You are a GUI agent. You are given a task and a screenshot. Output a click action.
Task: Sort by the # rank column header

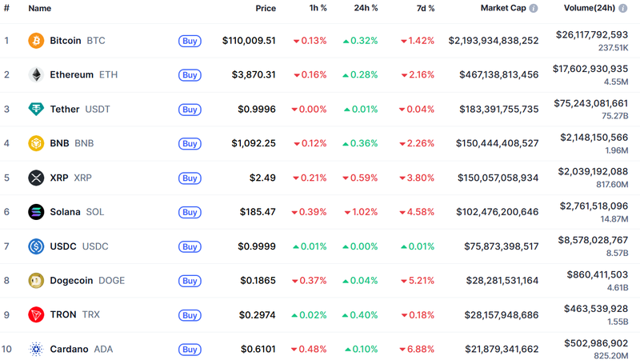(6, 8)
